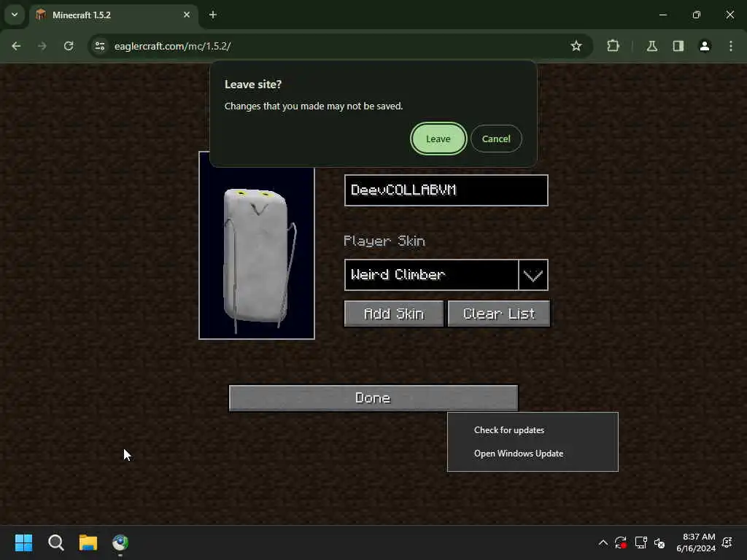The width and height of the screenshot is (747, 560).
Task: Close the Minecraft 1.5.2 tab
Action: pos(187,15)
